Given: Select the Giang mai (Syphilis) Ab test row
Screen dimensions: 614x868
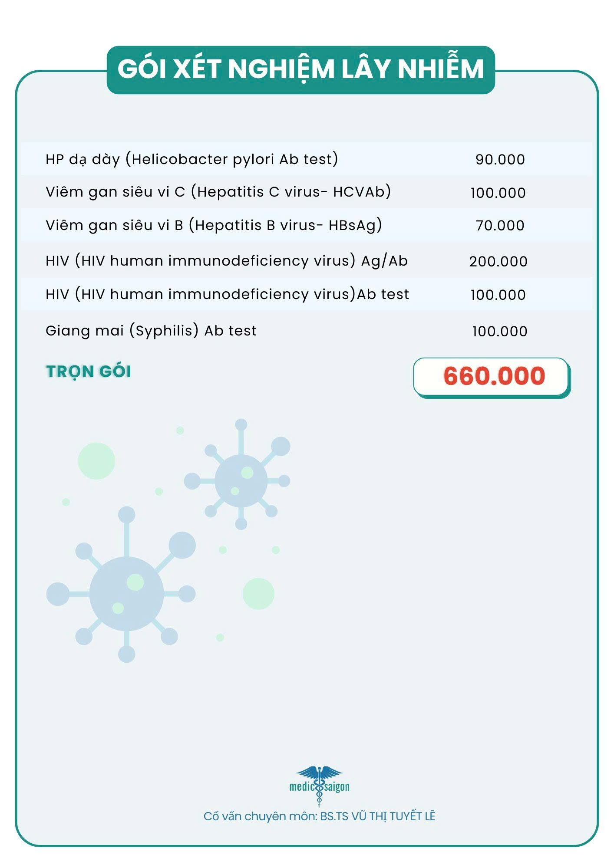Looking at the screenshot, I should click(x=151, y=331).
